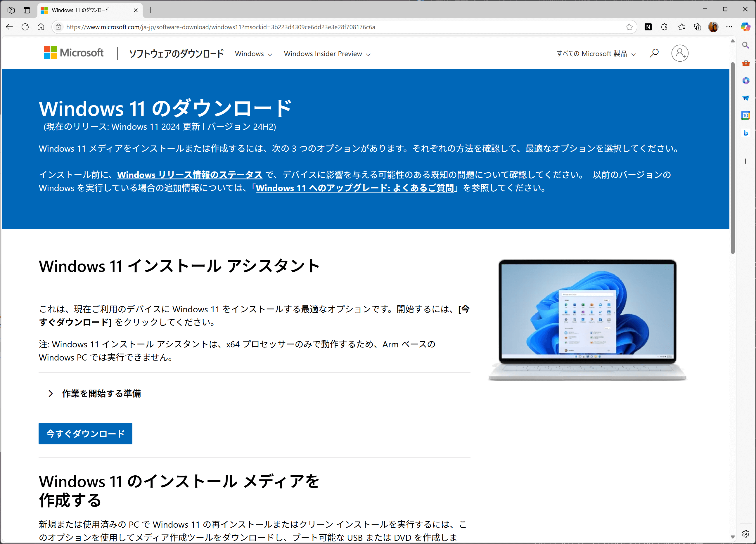The width and height of the screenshot is (756, 544).
Task: Expand すべての Microsoft 製品 menu
Action: tap(596, 54)
